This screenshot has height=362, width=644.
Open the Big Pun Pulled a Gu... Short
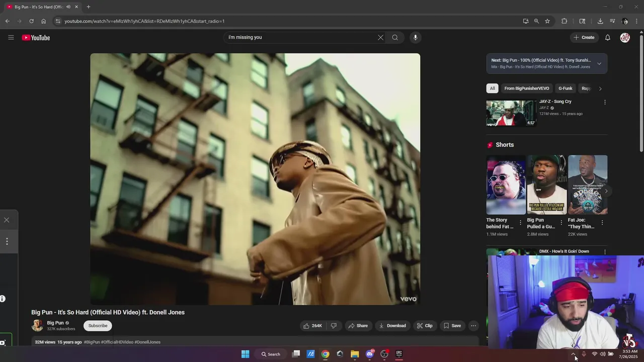(546, 185)
